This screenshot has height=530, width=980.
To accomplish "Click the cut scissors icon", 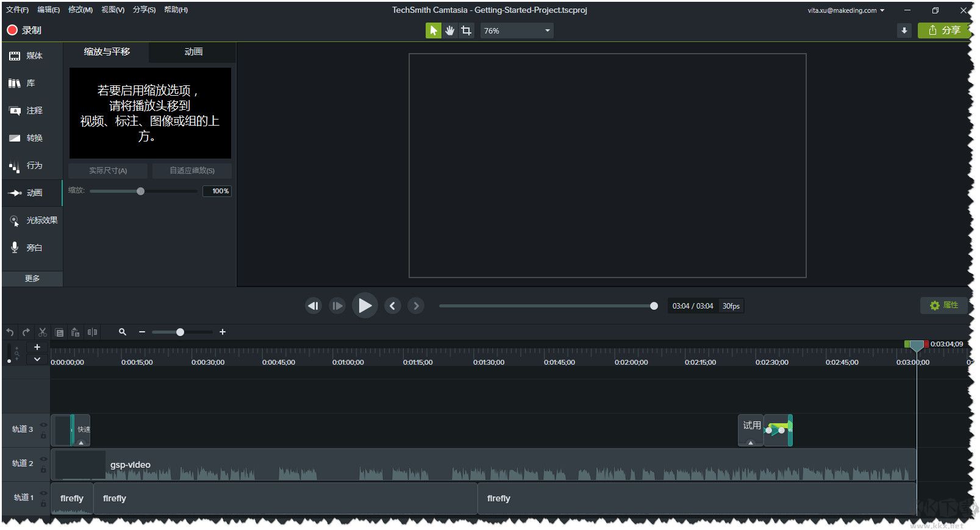I will pos(43,332).
